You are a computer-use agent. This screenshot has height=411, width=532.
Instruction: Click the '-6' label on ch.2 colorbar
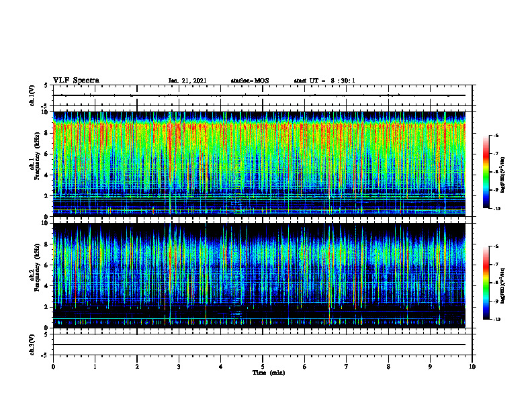coord(496,246)
